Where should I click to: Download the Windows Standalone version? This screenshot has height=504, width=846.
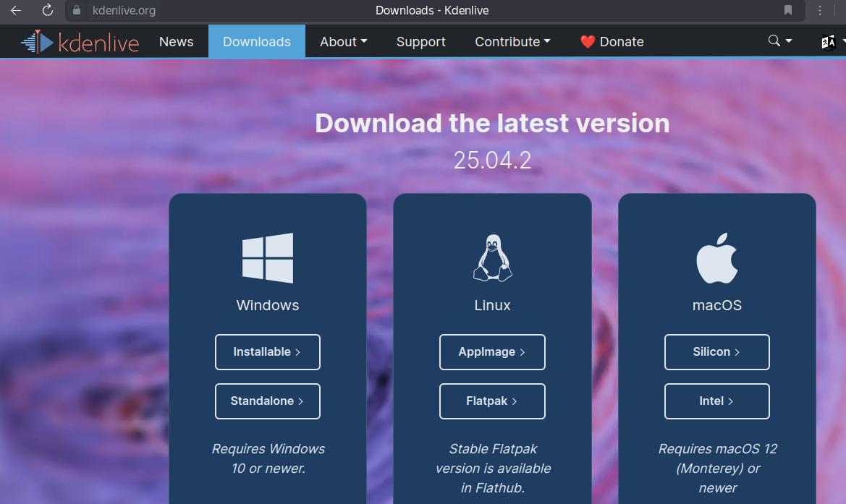pos(268,401)
